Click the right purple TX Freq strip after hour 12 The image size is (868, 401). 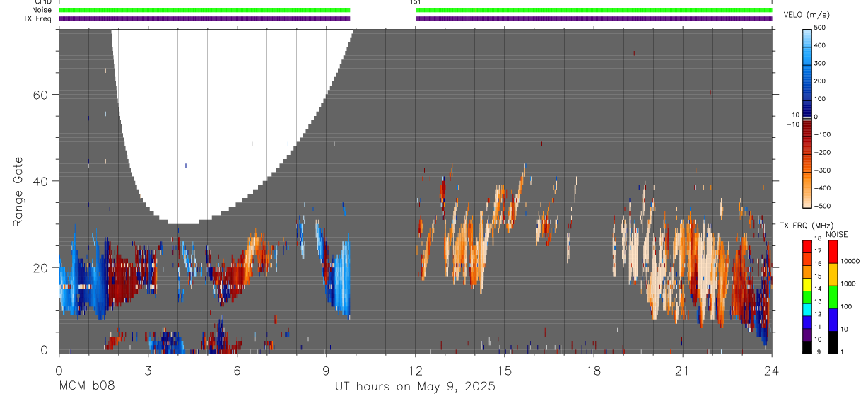click(594, 18)
